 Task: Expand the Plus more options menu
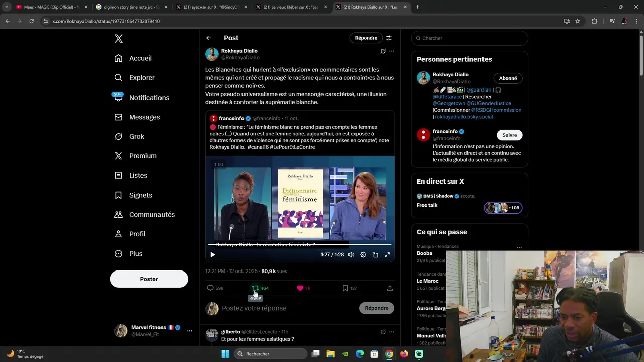[128, 254]
